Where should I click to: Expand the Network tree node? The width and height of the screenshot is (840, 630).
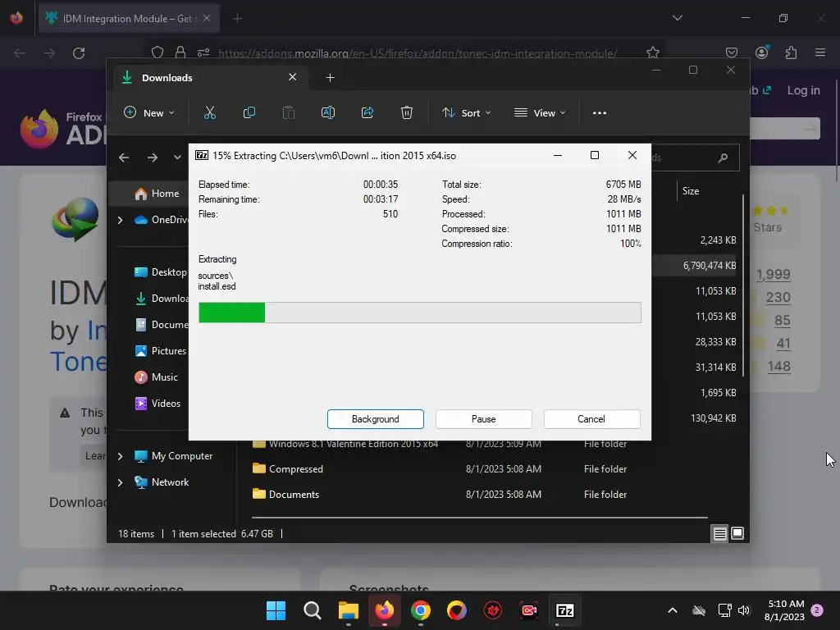120,482
